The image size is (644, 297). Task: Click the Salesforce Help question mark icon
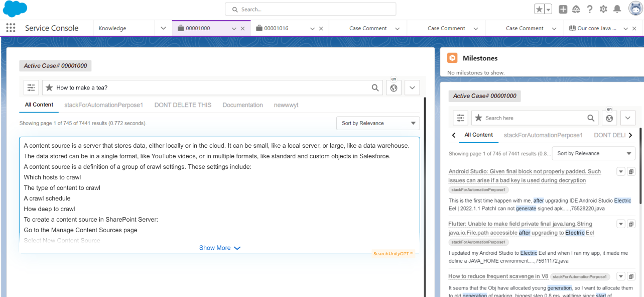pos(589,9)
